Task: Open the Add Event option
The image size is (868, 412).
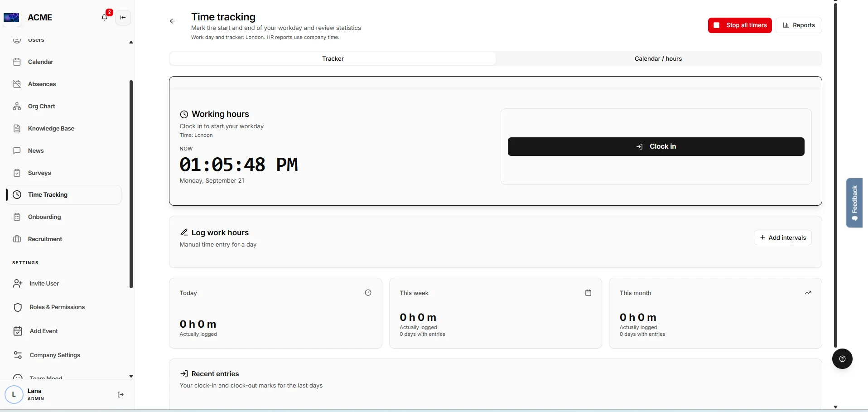Action: click(63, 331)
